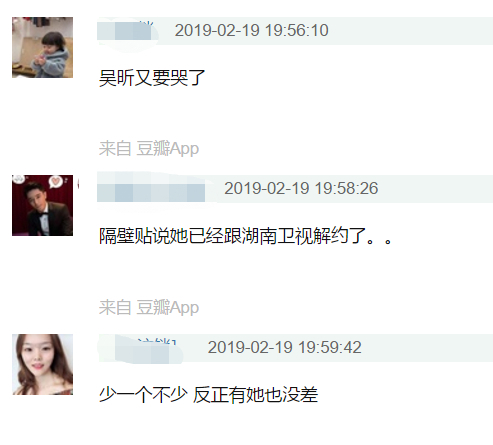Select the comment 少一个不少 反正有她也没差

(x=208, y=395)
